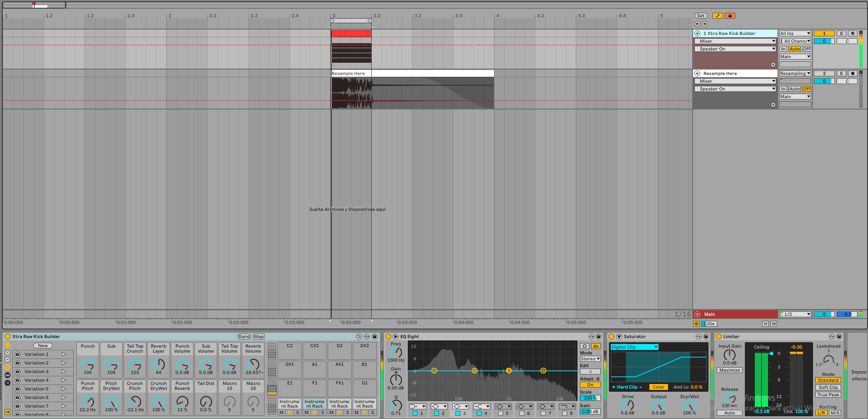Save Limiter preset with disk icon
The image size is (868, 419).
coord(839,337)
